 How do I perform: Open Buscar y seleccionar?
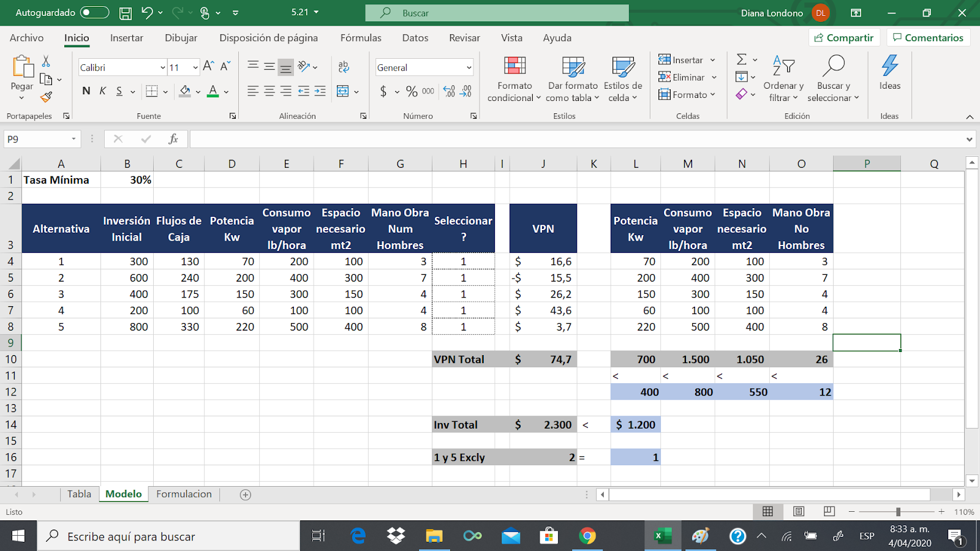pos(834,78)
